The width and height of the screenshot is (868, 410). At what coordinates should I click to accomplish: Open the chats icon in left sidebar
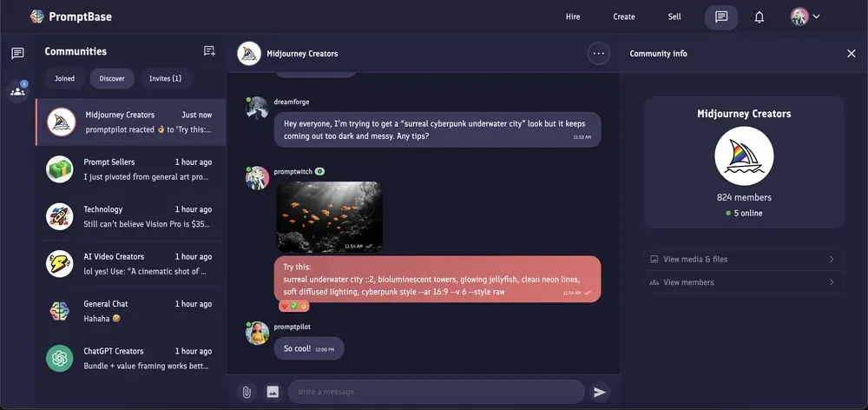click(17, 53)
